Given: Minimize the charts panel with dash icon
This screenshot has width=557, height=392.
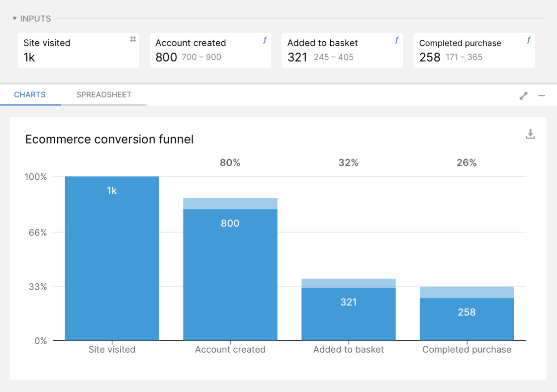Looking at the screenshot, I should (542, 95).
